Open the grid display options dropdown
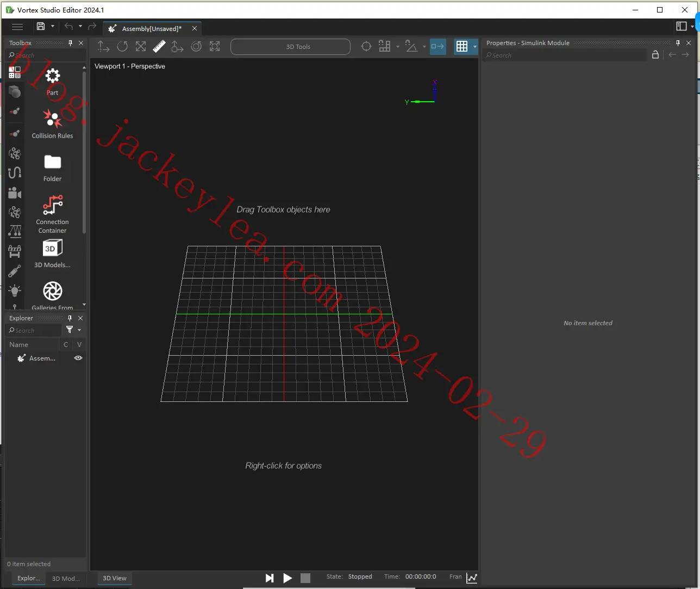700x589 pixels. pos(475,47)
